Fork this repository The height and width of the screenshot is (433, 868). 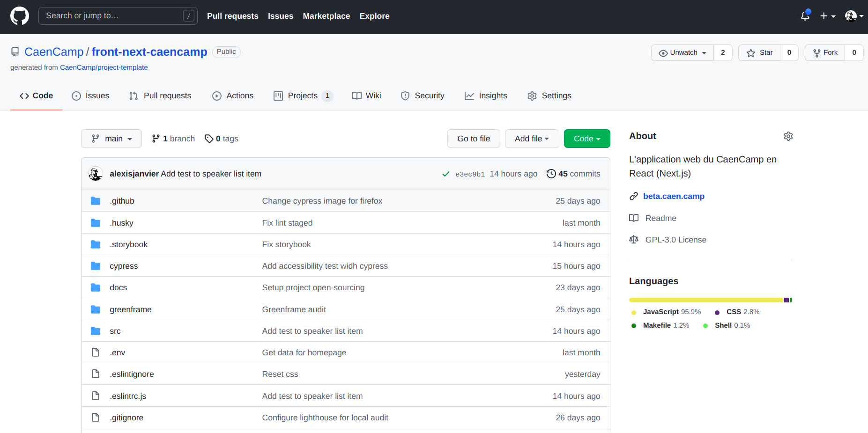coord(825,53)
